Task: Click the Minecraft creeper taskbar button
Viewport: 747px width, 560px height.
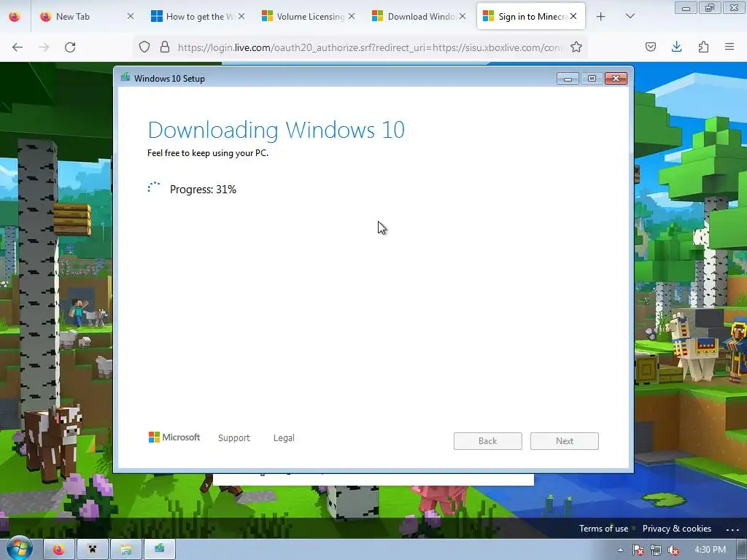Action: [93, 550]
